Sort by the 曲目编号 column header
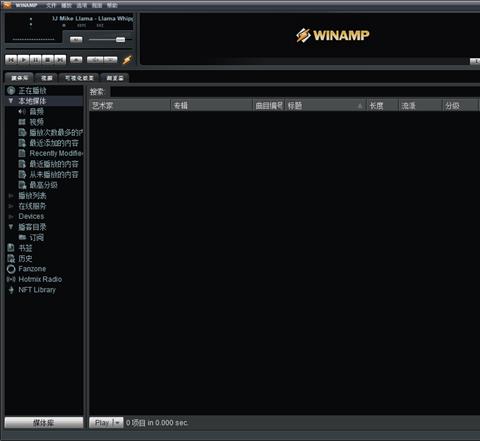The image size is (480, 441). [x=268, y=106]
